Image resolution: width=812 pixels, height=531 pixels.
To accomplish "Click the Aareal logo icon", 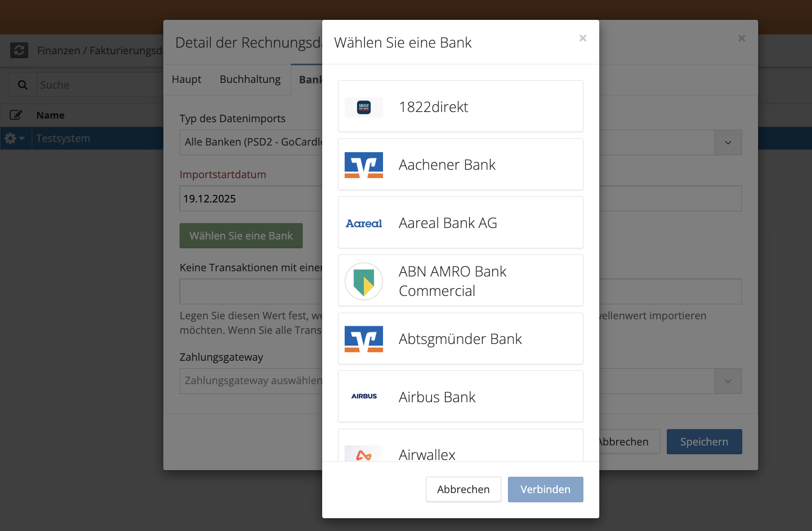I will point(364,223).
